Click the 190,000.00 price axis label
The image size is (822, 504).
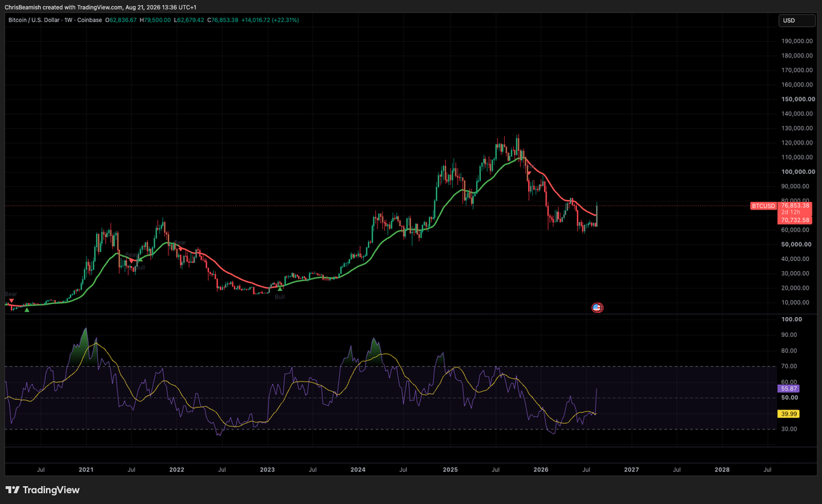coord(797,41)
